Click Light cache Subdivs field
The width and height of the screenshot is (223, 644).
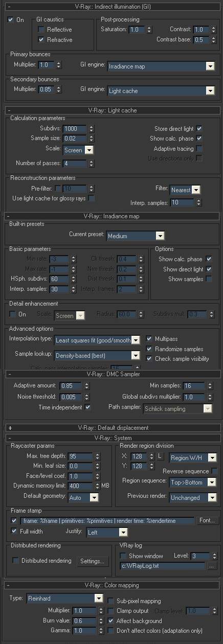(x=75, y=129)
